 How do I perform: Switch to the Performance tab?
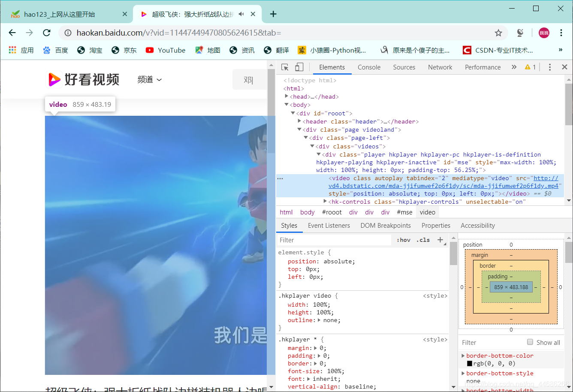coord(483,67)
